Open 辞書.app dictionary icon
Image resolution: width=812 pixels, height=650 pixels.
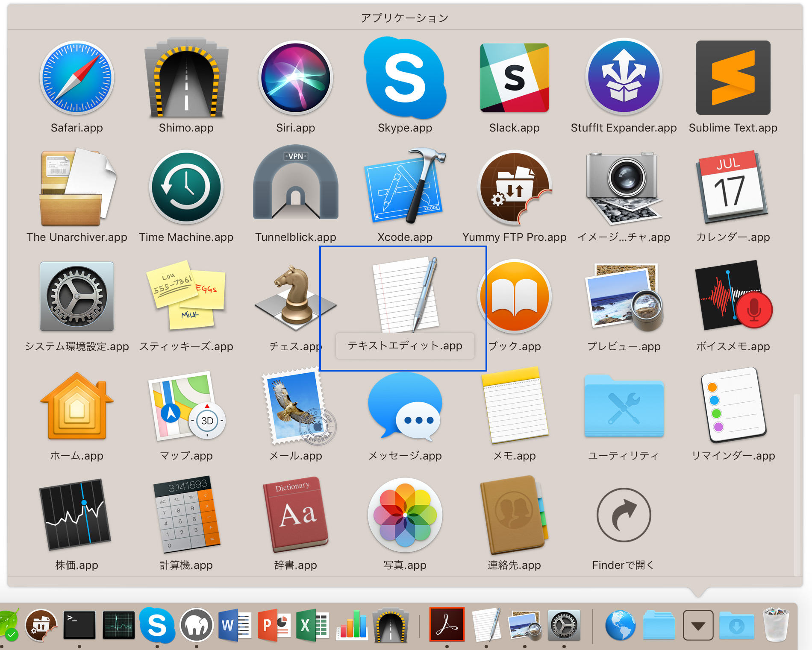(x=296, y=515)
